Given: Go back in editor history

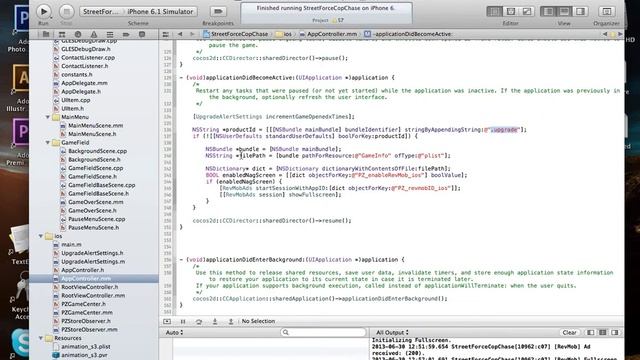Looking at the screenshot, I should click(x=180, y=34).
